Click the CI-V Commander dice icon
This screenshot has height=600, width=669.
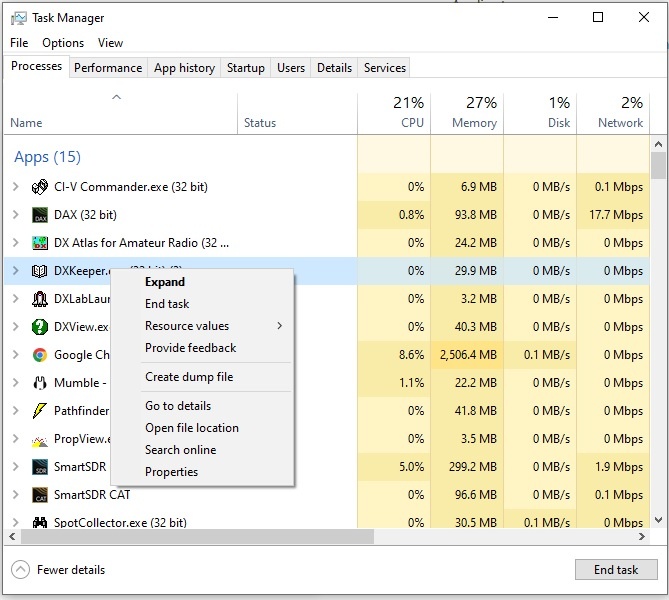[x=40, y=187]
